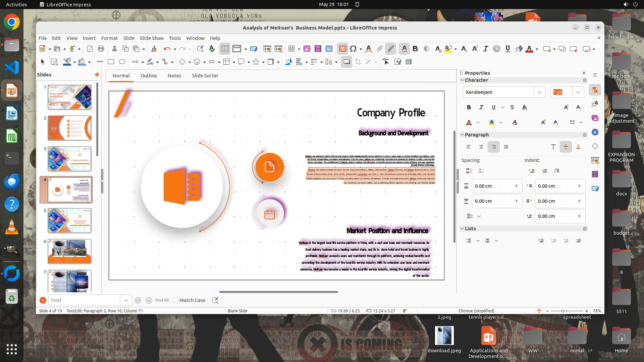Click the Insert Special Character omega icon
This screenshot has width=644, height=362.
353,49
